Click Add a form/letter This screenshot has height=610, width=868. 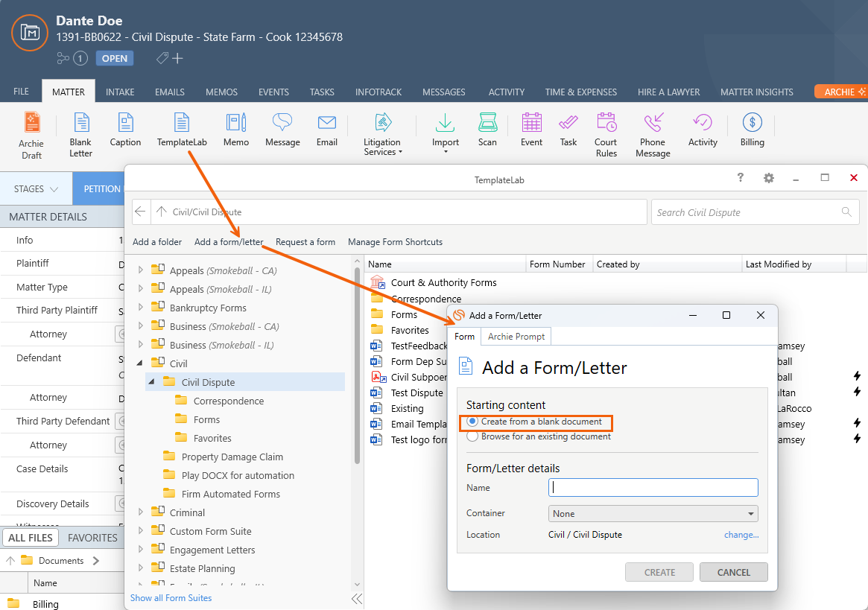point(229,242)
